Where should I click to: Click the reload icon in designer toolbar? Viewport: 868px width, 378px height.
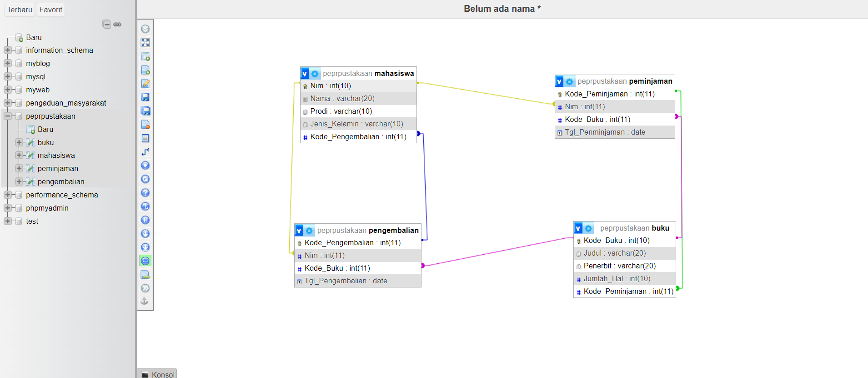pos(145,179)
